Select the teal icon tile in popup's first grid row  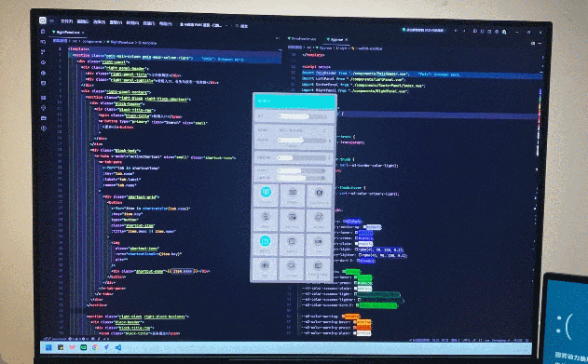[266, 195]
